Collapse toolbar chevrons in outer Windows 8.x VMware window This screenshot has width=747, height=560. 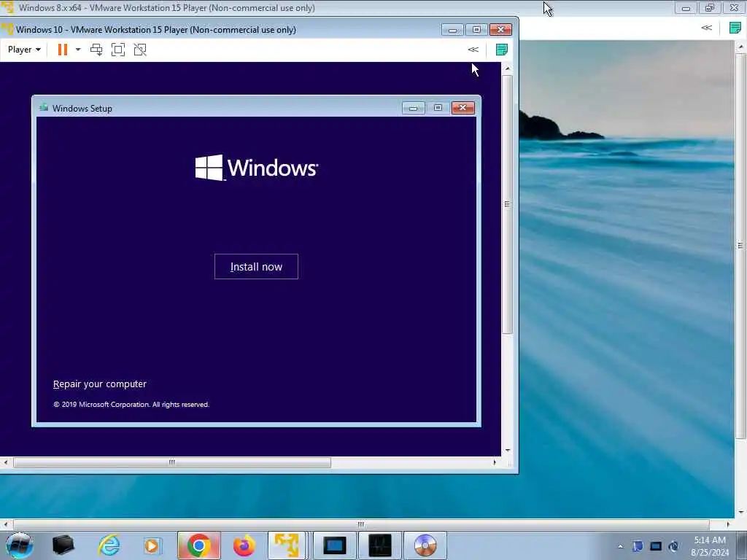pyautogui.click(x=706, y=28)
